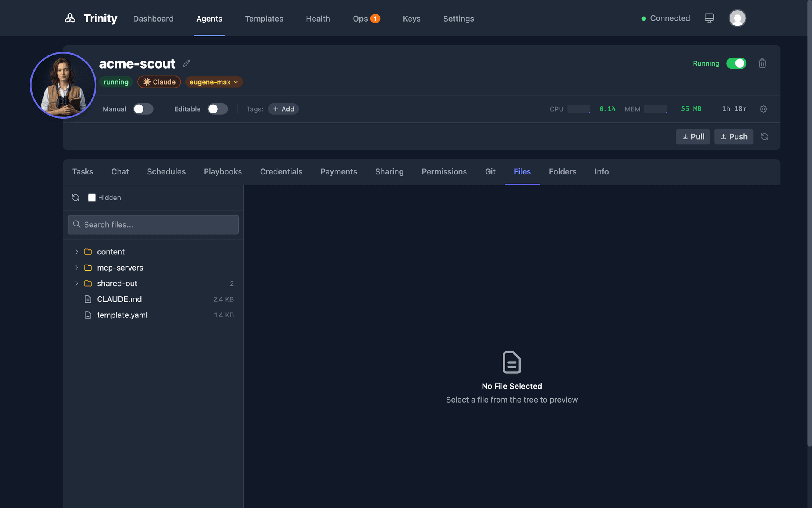Click the user avatar in top right
Image resolution: width=812 pixels, height=508 pixels.
737,18
